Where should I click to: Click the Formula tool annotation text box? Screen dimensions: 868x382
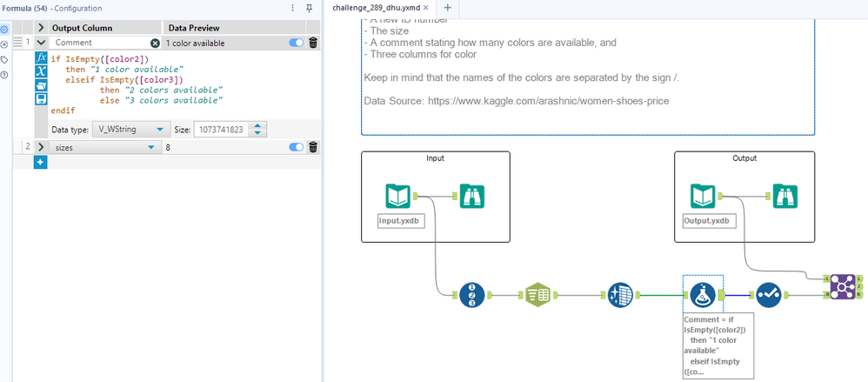pos(718,345)
